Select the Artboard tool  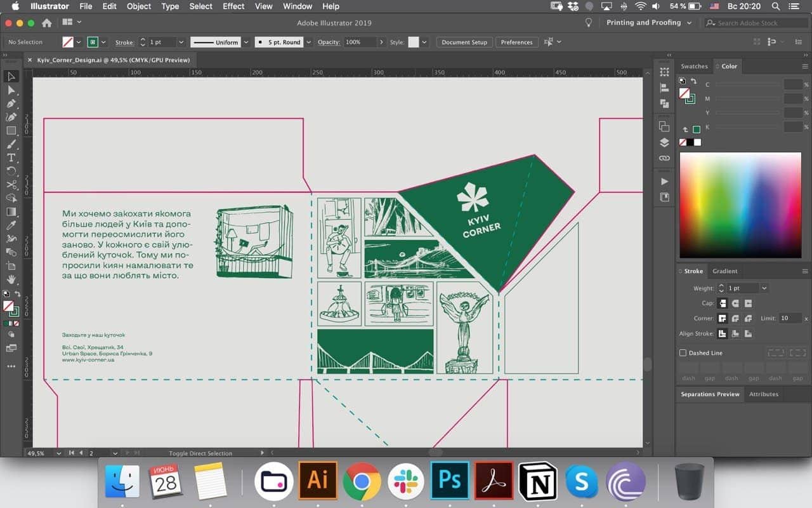click(11, 266)
